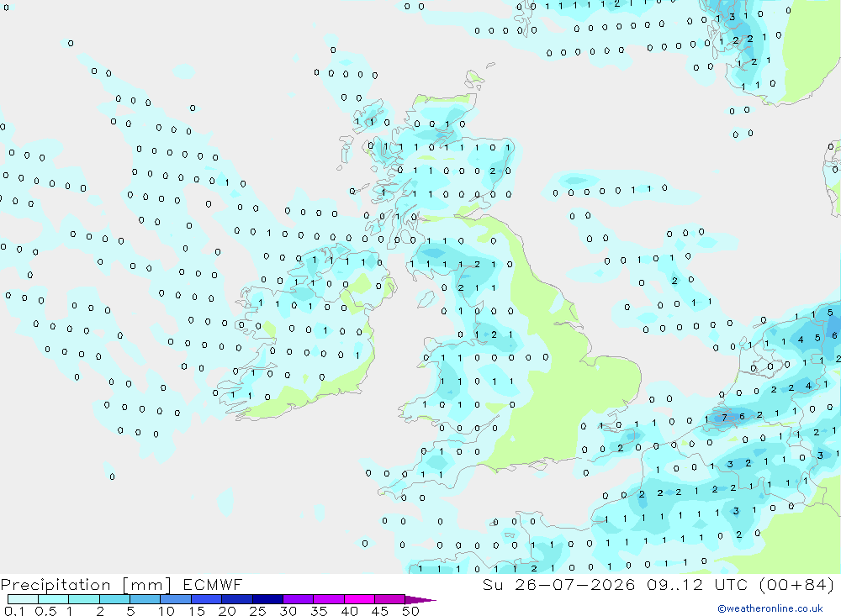Pick the 2–5 mm legend swatch
The width and height of the screenshot is (841, 616).
click(x=114, y=599)
